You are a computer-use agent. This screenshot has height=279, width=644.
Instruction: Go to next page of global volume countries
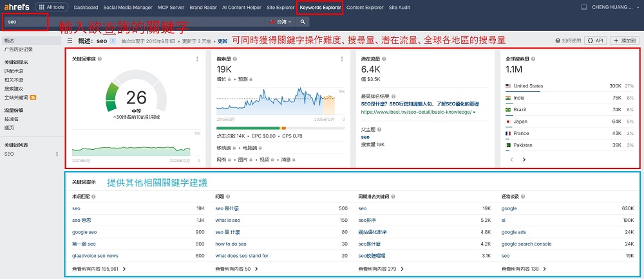[524, 160]
